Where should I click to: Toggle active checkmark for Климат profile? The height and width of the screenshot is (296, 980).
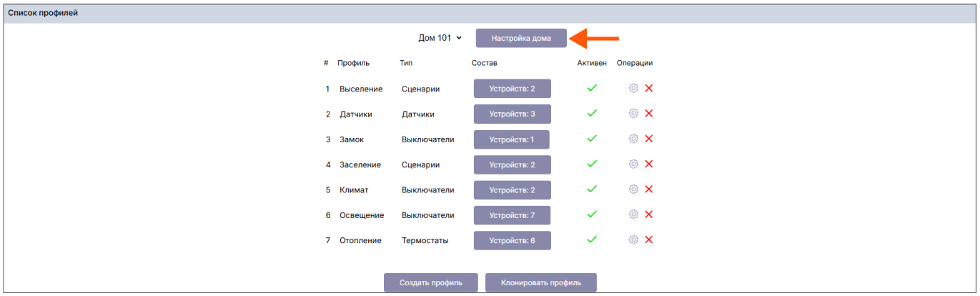[592, 189]
